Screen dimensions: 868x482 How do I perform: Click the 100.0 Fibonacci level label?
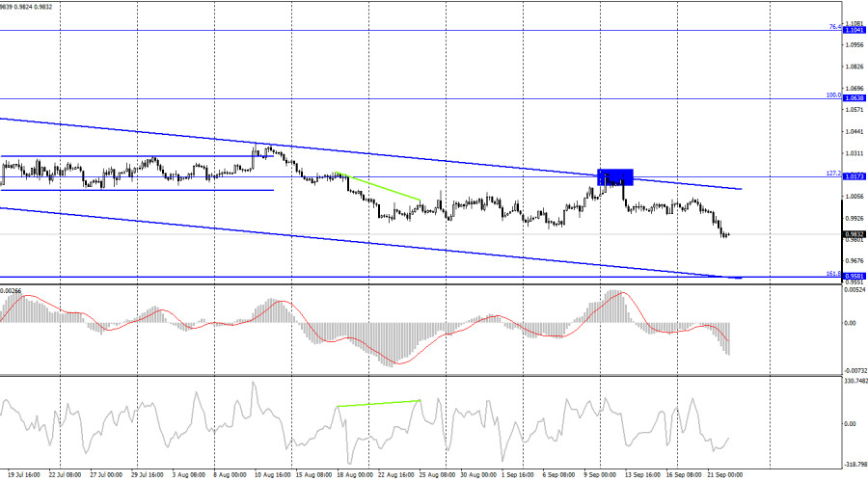pyautogui.click(x=833, y=95)
